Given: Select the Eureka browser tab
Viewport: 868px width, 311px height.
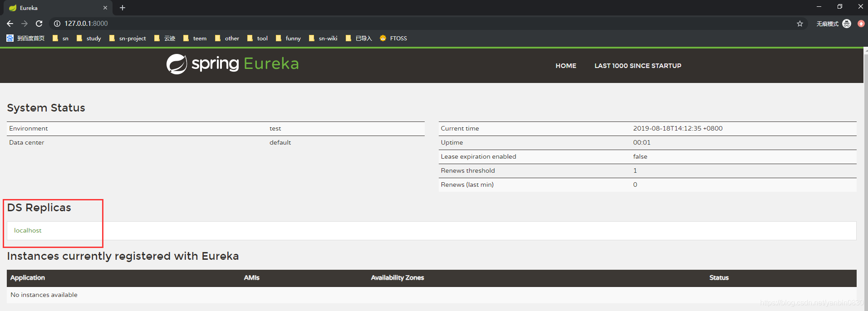Looking at the screenshot, I should (x=58, y=8).
